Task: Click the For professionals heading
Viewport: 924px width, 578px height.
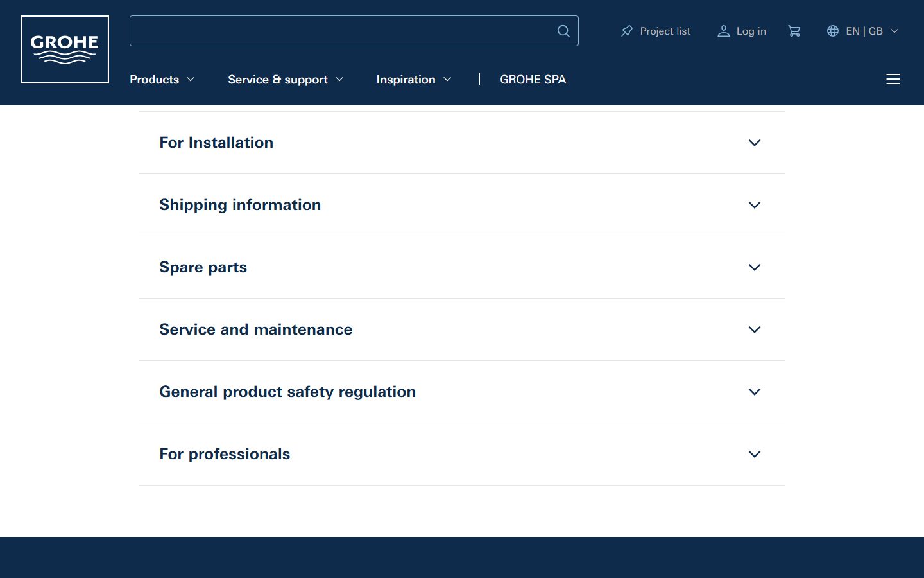Action: coord(225,454)
